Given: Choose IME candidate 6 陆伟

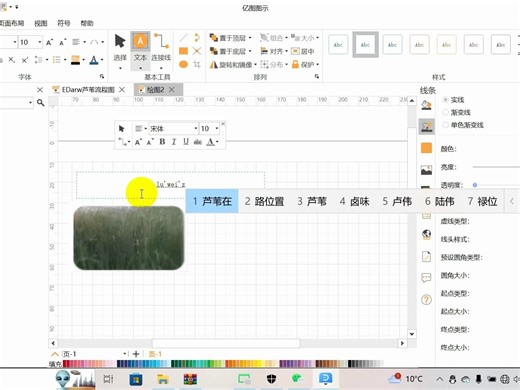Looking at the screenshot, I should point(440,201).
